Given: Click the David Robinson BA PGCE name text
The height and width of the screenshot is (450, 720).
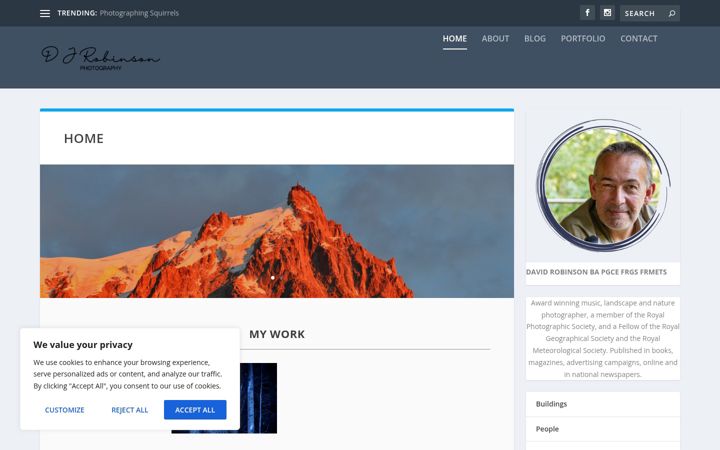Looking at the screenshot, I should pyautogui.click(x=596, y=272).
